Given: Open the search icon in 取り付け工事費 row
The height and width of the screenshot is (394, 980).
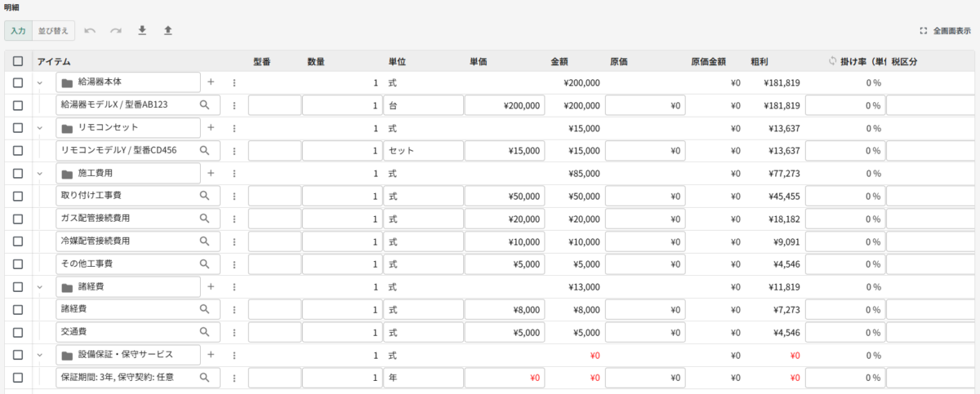Looking at the screenshot, I should click(205, 196).
